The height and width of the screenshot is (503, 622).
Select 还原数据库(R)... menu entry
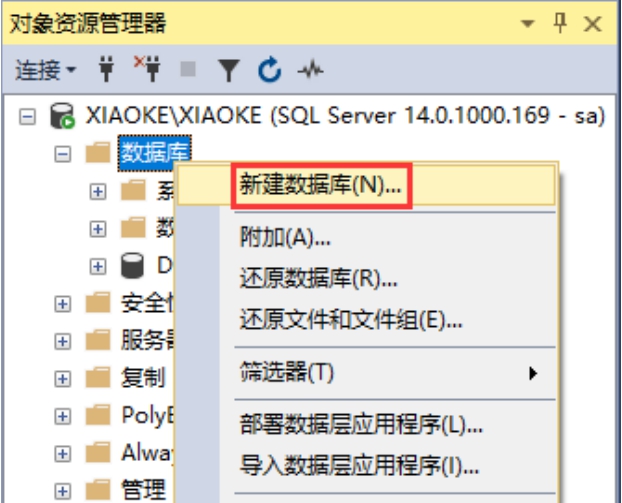319,278
